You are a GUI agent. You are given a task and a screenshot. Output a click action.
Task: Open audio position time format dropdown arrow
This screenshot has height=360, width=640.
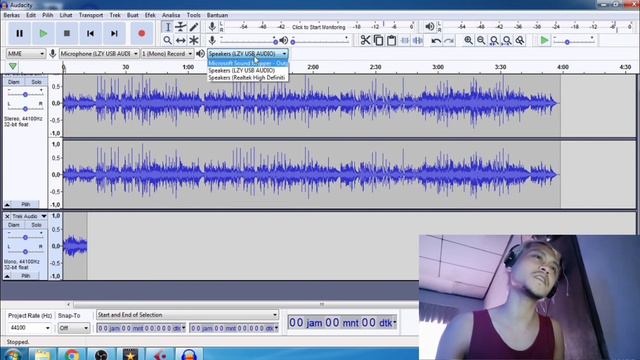[395, 322]
